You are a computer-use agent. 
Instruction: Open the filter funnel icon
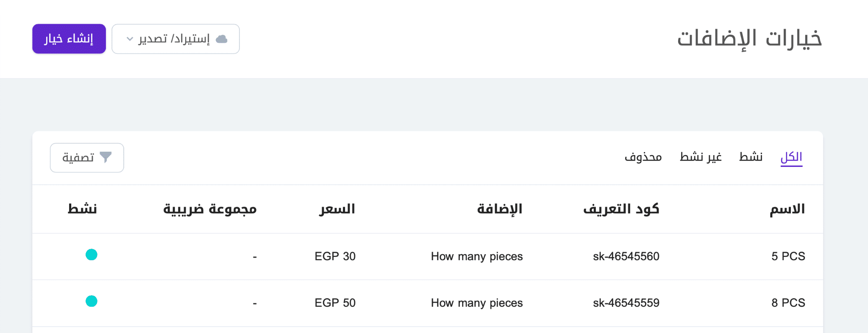(x=106, y=157)
